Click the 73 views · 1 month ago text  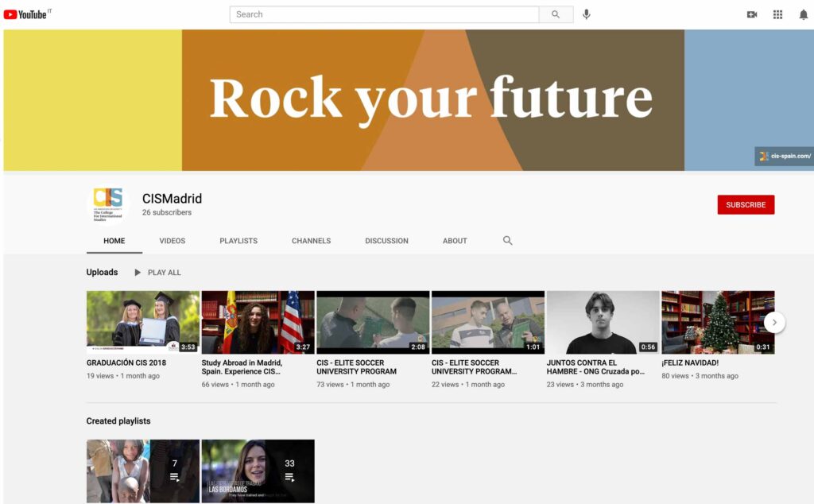click(353, 385)
